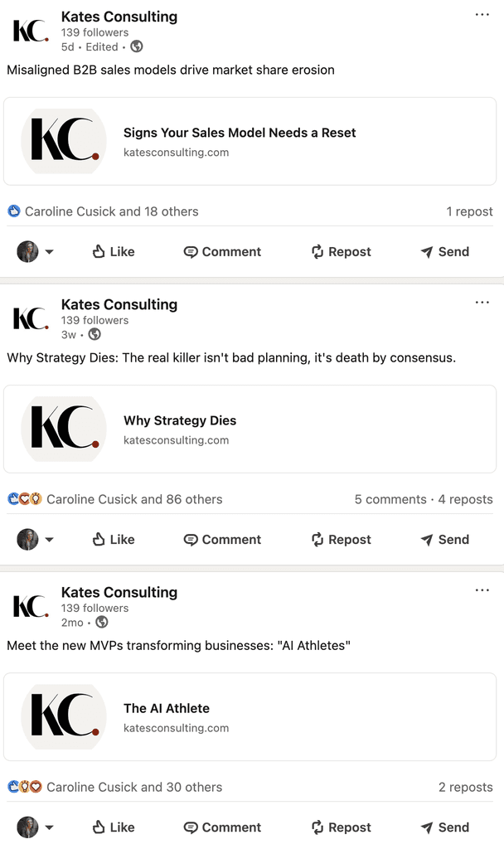Open the Why Strategy Dies article card
Image resolution: width=504 pixels, height=849 pixels.
click(250, 429)
